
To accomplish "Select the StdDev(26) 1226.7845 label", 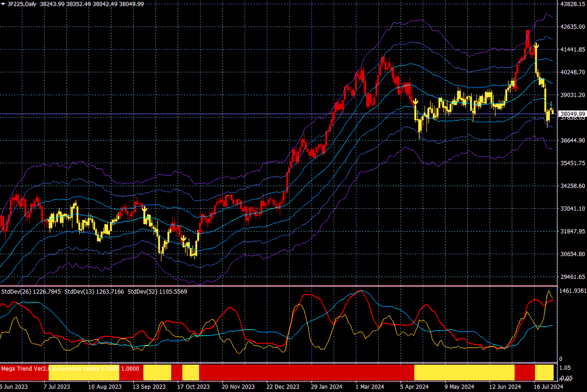I will [31, 291].
